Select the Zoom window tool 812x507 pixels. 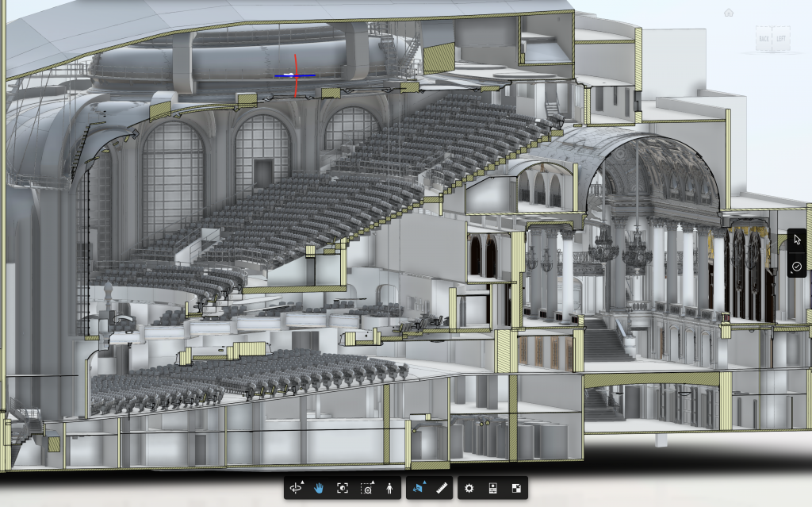tap(366, 489)
